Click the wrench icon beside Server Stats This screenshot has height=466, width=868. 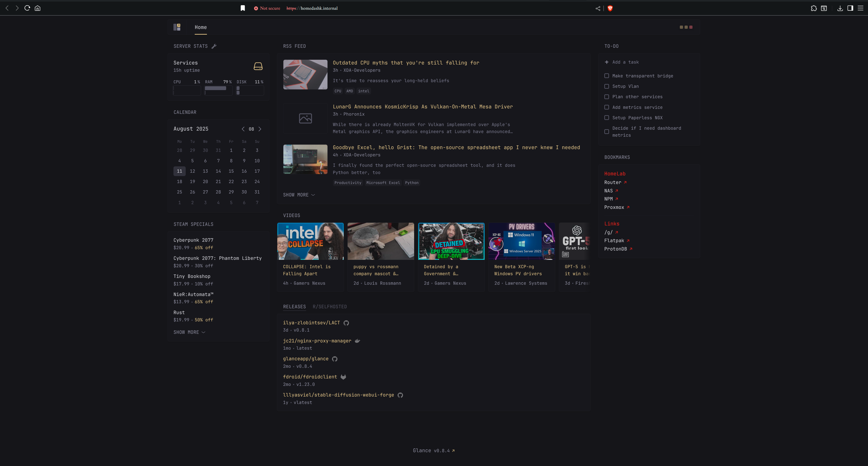coord(214,46)
